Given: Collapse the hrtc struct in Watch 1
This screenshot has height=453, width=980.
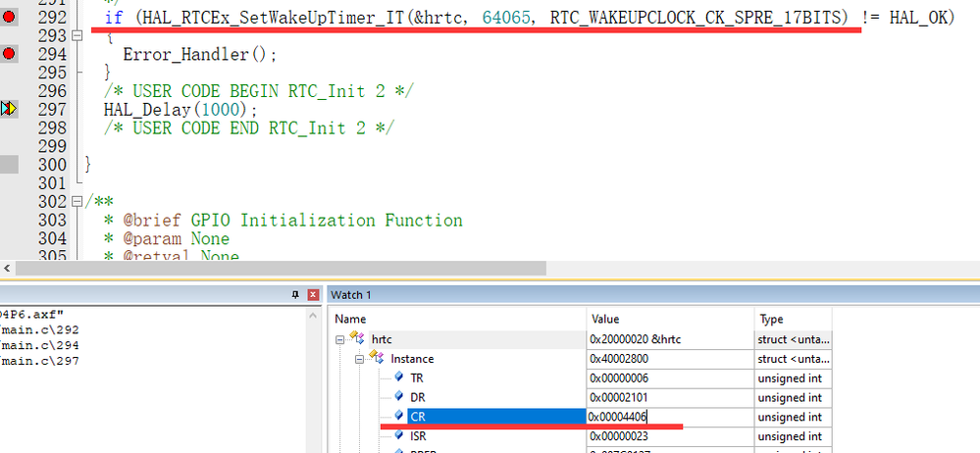Looking at the screenshot, I should 340,339.
